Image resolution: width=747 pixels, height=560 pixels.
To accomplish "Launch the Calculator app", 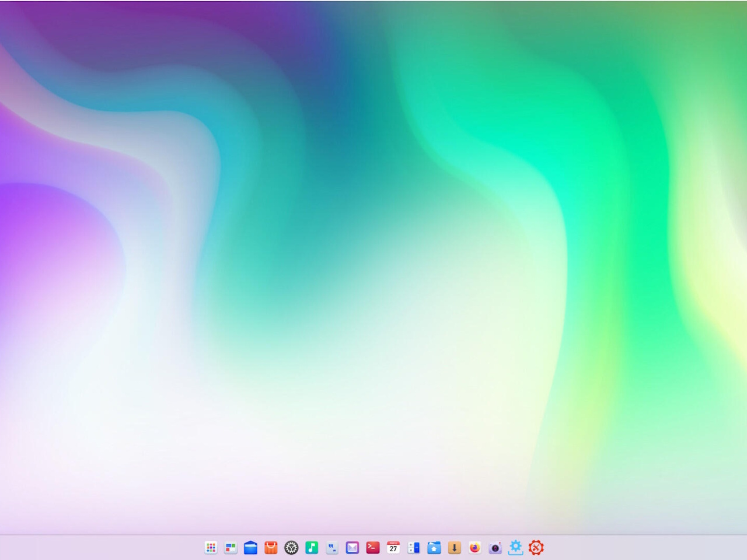I will pos(414,548).
